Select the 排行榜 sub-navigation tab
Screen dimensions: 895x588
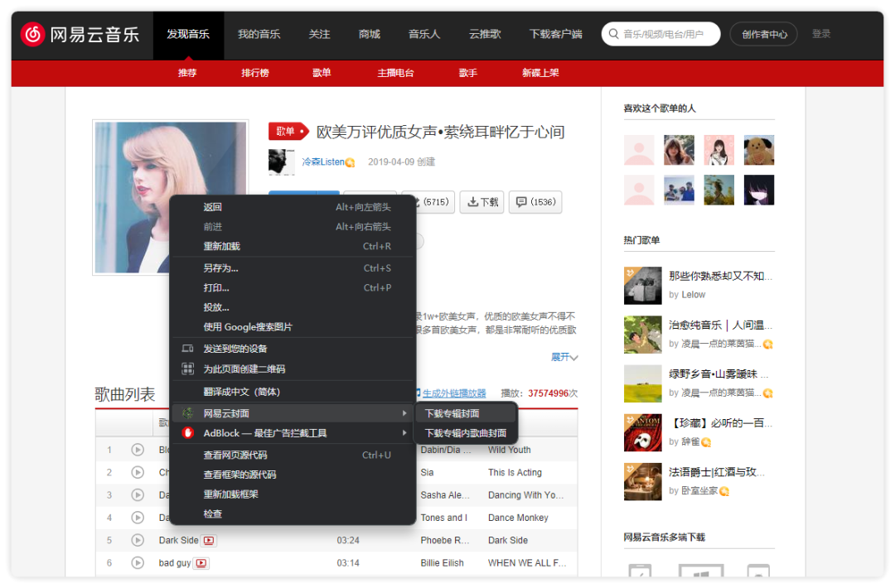coord(255,73)
